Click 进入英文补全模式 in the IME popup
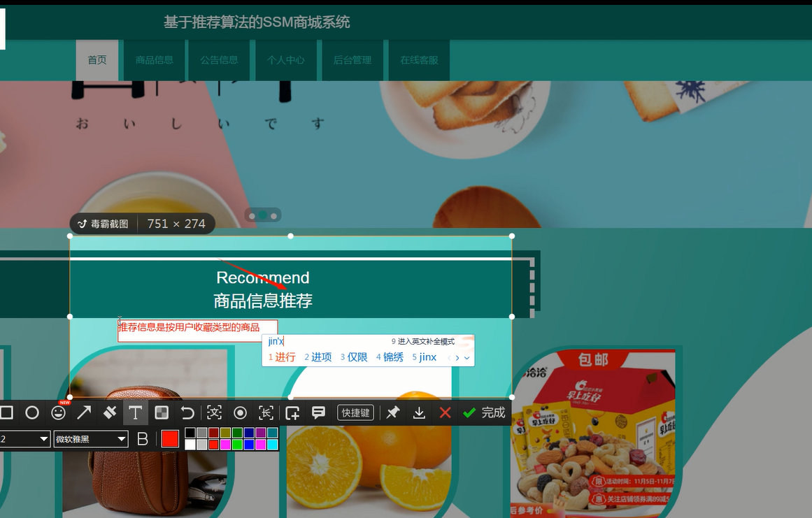 (422, 342)
